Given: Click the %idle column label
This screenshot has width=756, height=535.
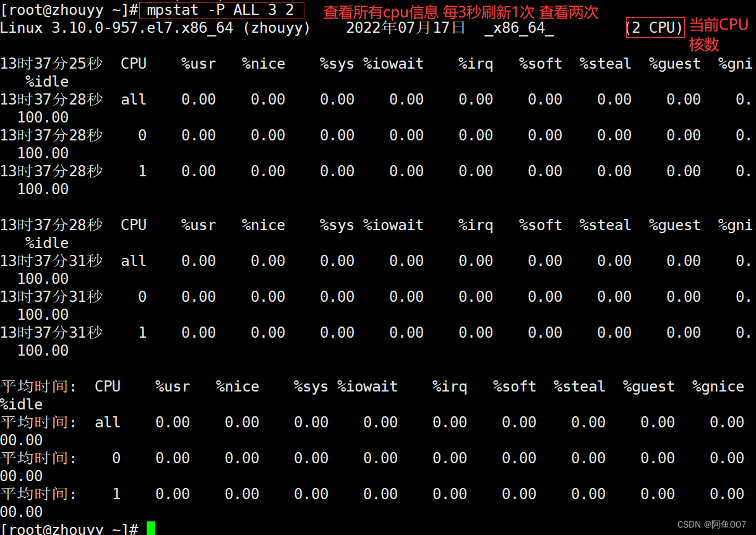Looking at the screenshot, I should (46, 80).
